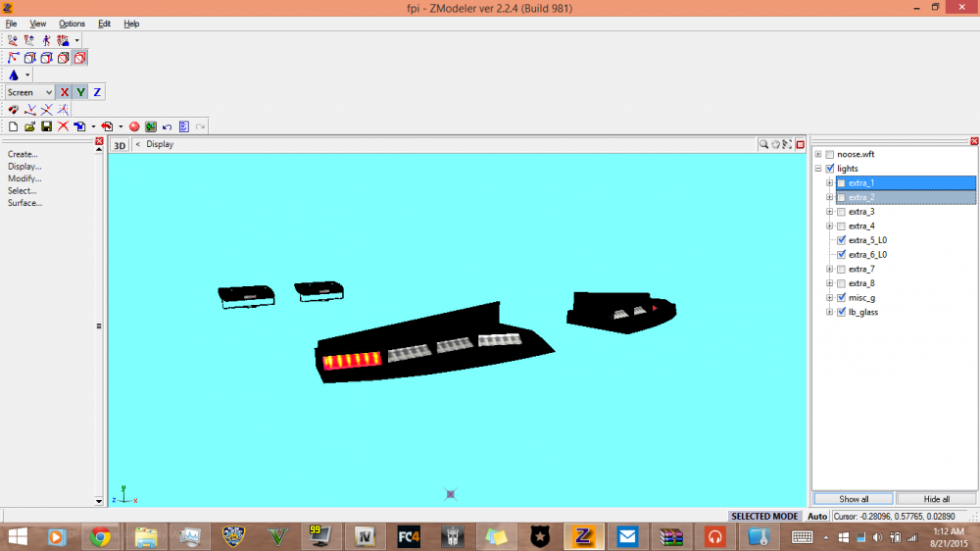Open the Modify... tool category
Viewport: 980px width, 551px height.
[24, 178]
